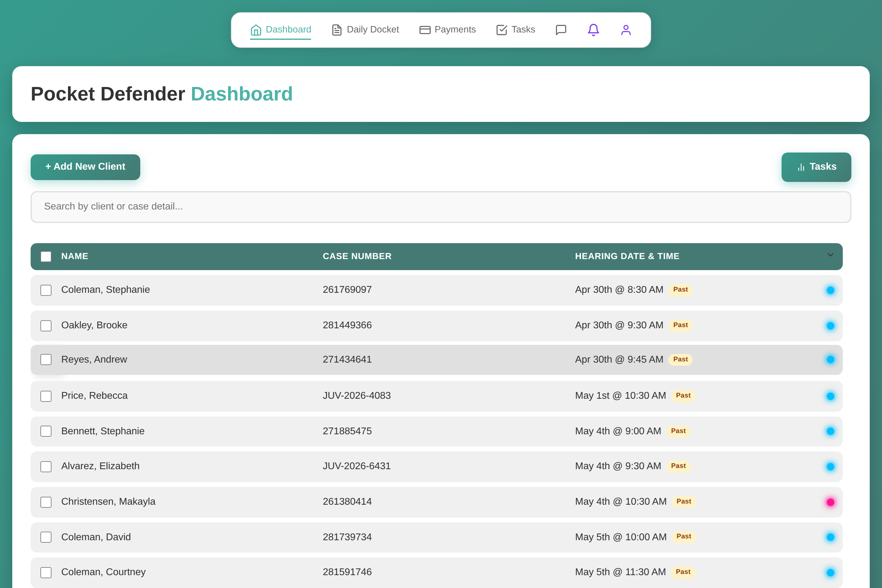Check the box for Bennett, Stephanie
Image resolution: width=882 pixels, height=588 pixels.
click(46, 431)
